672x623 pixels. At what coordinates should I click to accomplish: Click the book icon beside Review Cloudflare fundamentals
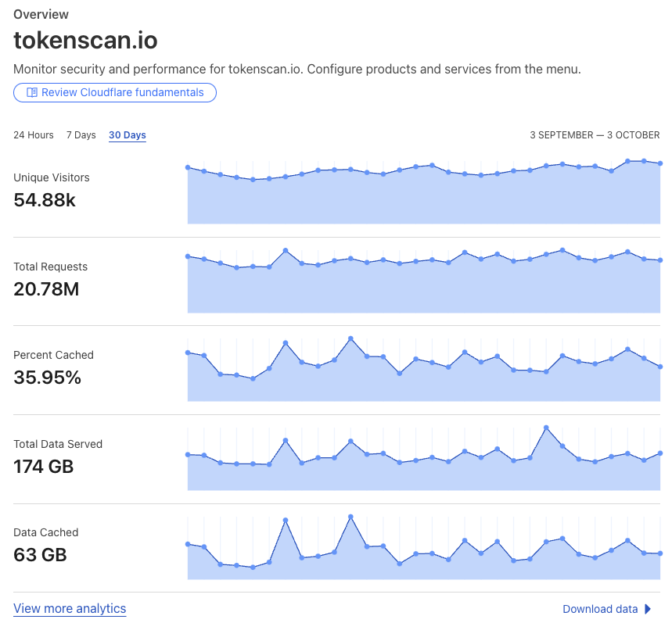[x=32, y=92]
